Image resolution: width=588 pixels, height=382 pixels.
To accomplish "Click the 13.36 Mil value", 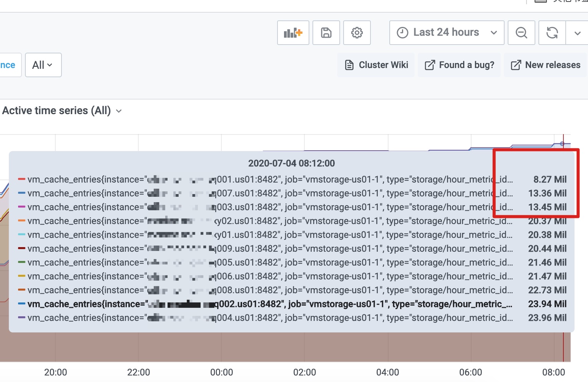I will click(547, 193).
